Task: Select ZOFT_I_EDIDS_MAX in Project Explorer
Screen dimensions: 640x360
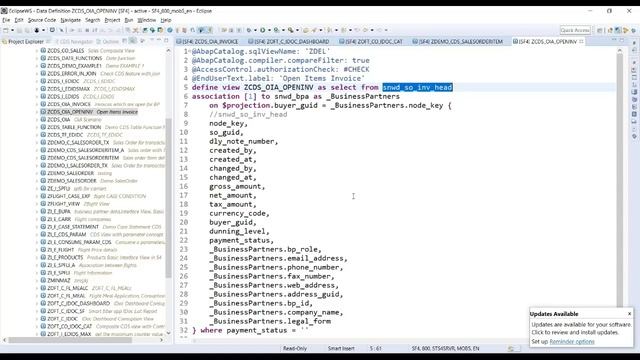Action: click(x=69, y=334)
